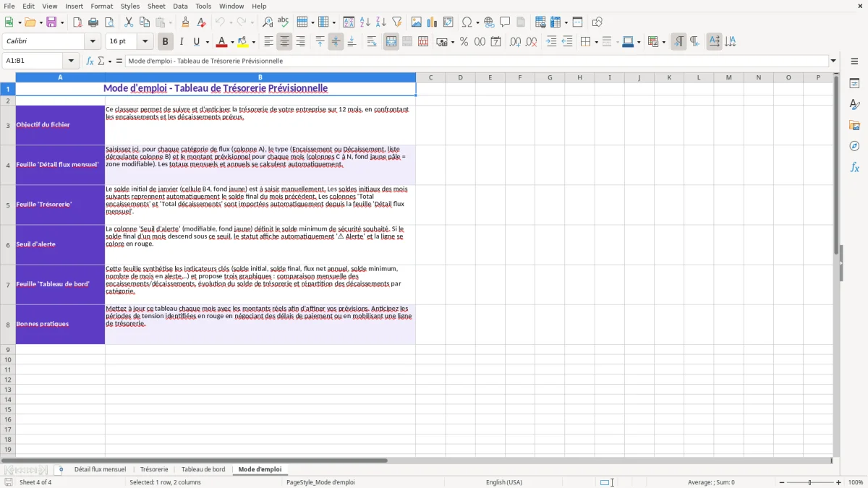The height and width of the screenshot is (488, 868).
Task: Sort ascending A to Z
Action: 365,22
